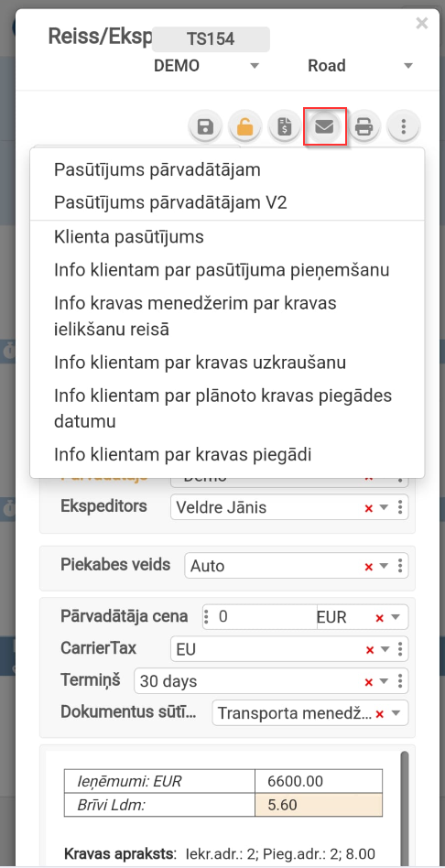
Task: Click the envelope email icon
Action: pos(324,126)
